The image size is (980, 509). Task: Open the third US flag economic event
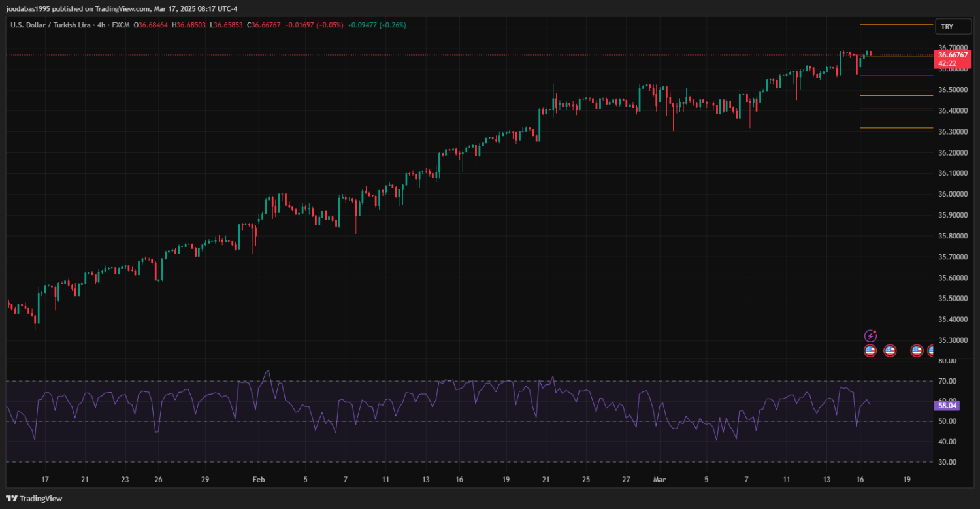917,351
